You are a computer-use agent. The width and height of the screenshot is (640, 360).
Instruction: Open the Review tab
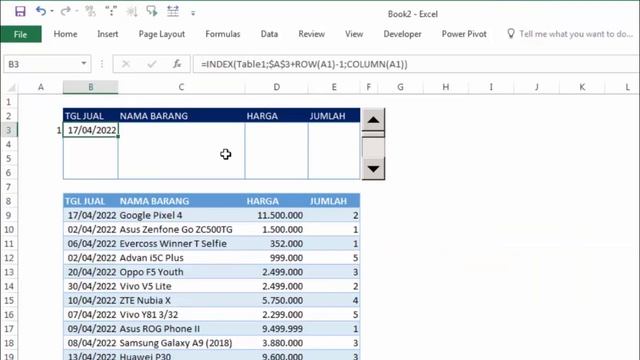click(311, 34)
